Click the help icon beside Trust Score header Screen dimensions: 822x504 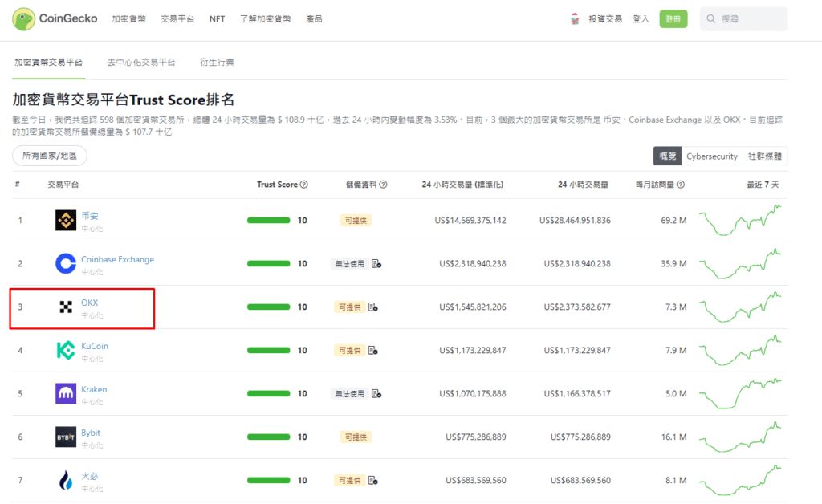304,185
